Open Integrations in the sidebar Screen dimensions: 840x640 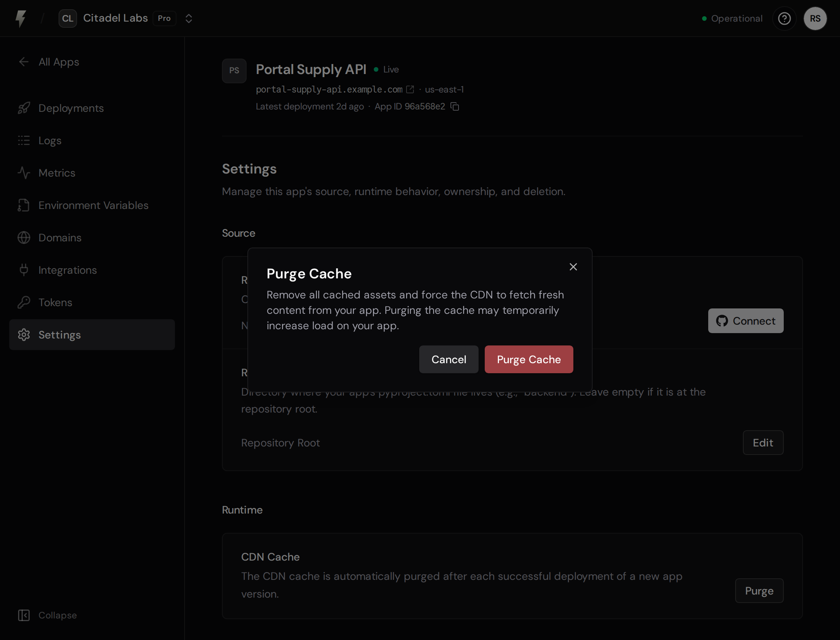coord(92,270)
